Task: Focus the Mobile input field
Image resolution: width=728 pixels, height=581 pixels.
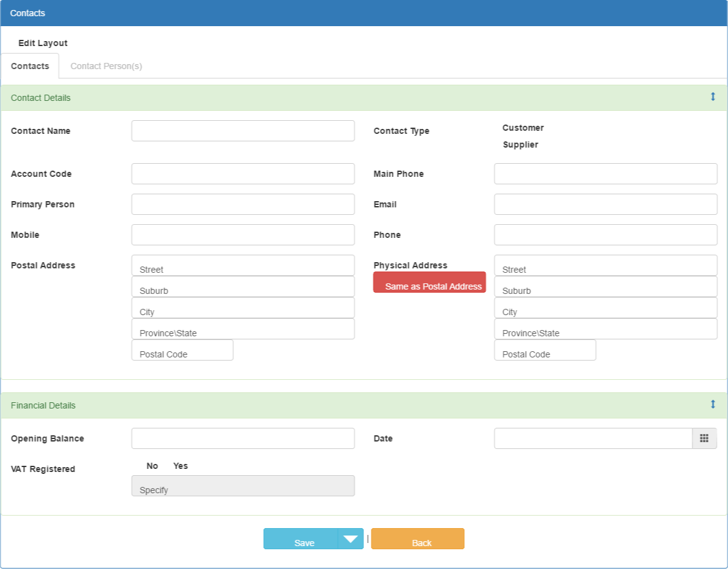Action: pyautogui.click(x=243, y=235)
